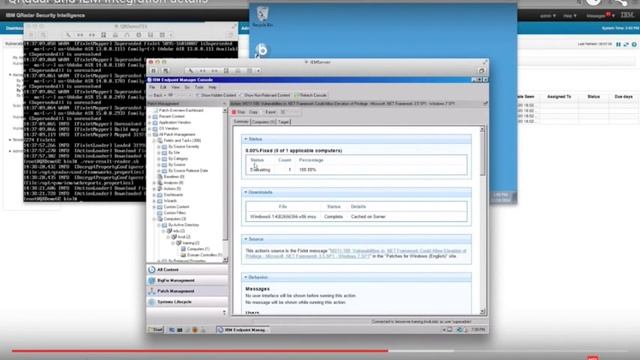Click the Fixlets and Tasks node icon
This screenshot has height=360, width=640.
160,140
